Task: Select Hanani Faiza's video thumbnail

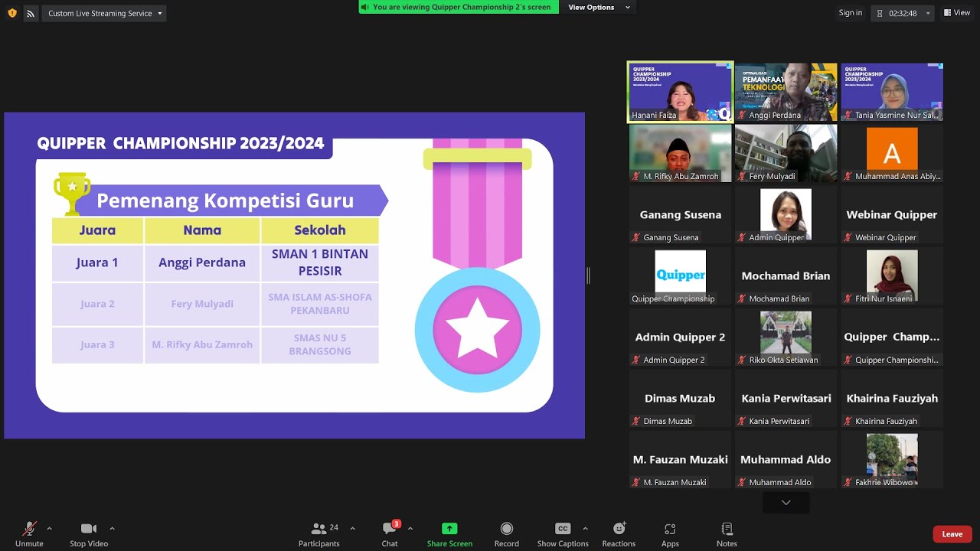Action: (x=680, y=92)
